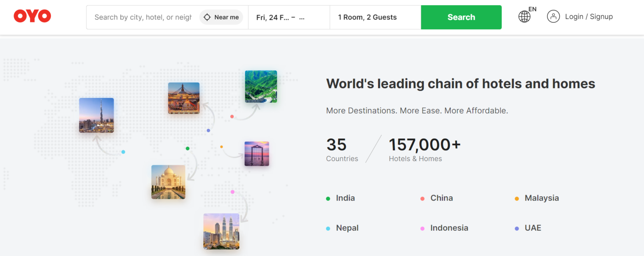Click the EN language label

coord(532,9)
